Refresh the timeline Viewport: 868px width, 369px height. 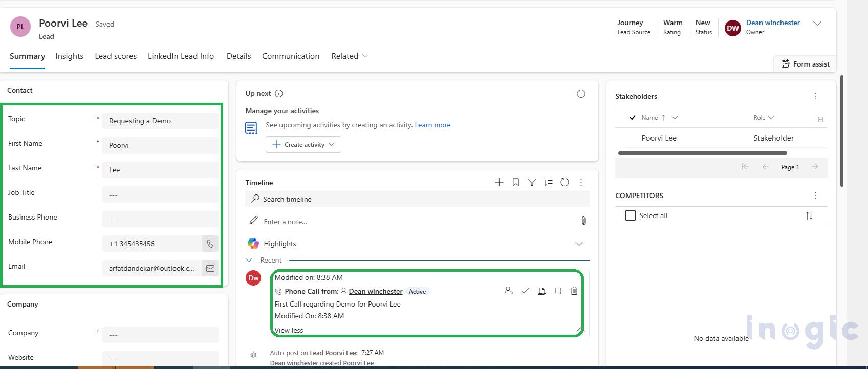pos(565,182)
